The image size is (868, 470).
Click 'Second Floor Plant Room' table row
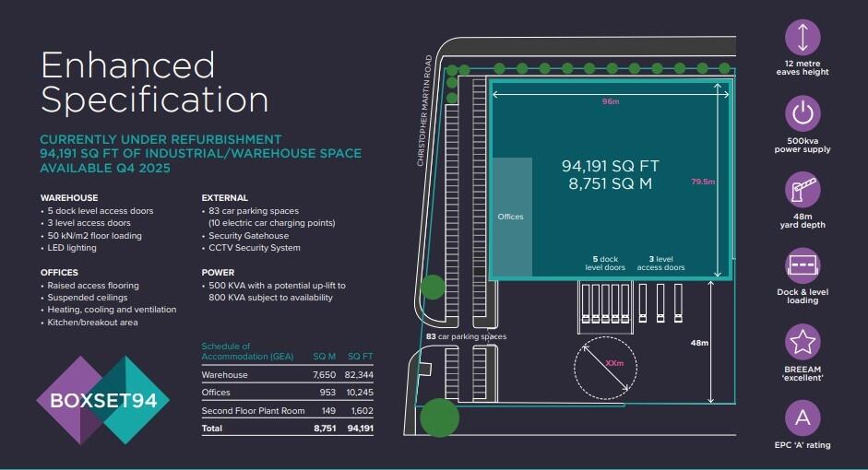[x=253, y=411]
